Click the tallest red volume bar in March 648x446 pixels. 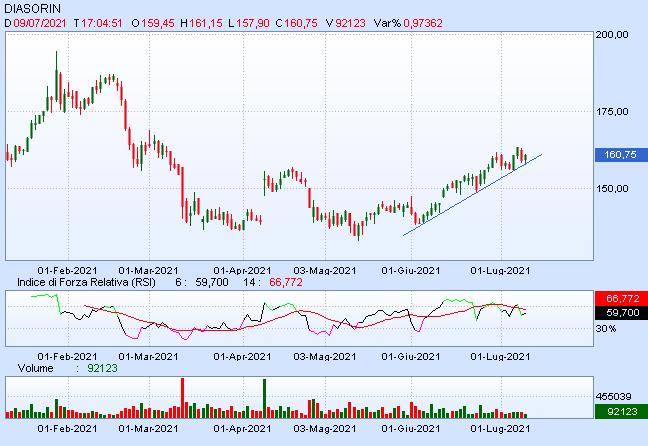tap(182, 398)
